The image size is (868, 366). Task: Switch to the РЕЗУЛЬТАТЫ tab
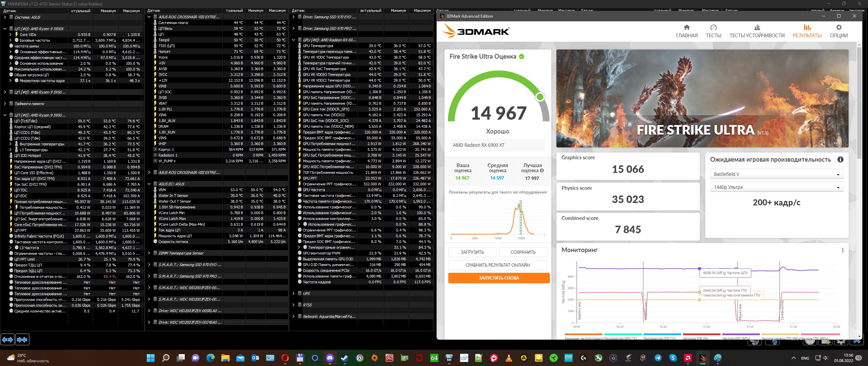pyautogui.click(x=807, y=31)
